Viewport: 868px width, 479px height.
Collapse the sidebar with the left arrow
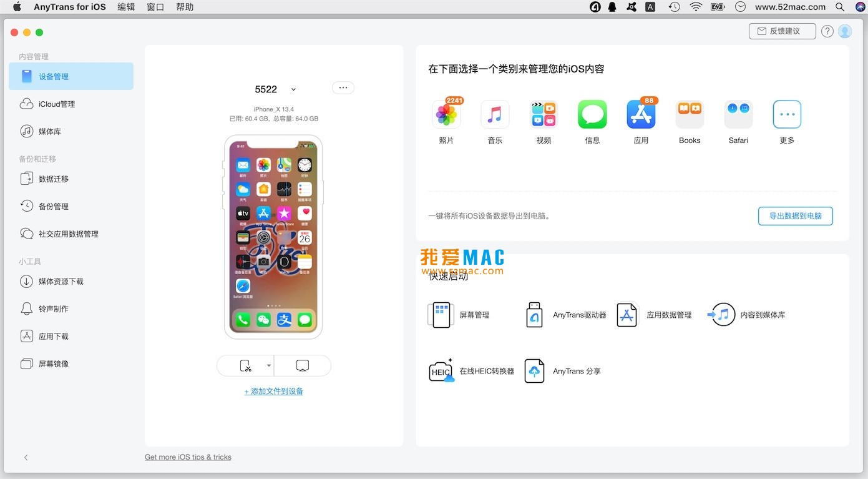26,458
